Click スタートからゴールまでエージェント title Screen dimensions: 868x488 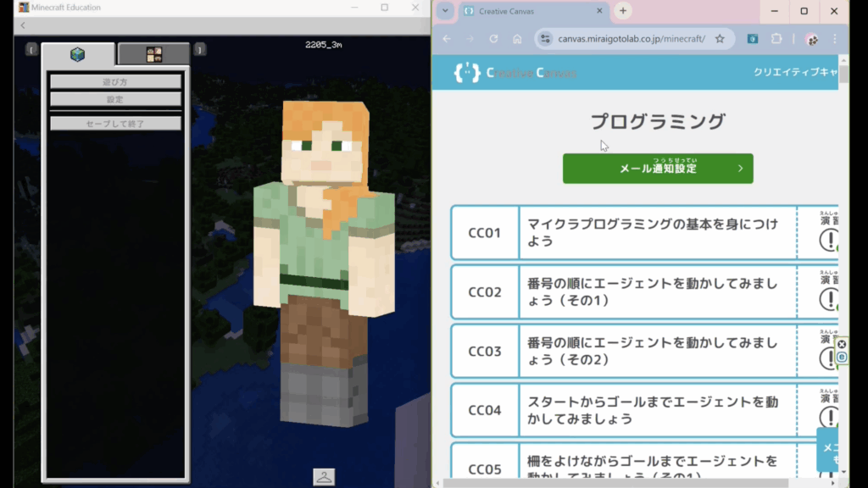coord(652,410)
